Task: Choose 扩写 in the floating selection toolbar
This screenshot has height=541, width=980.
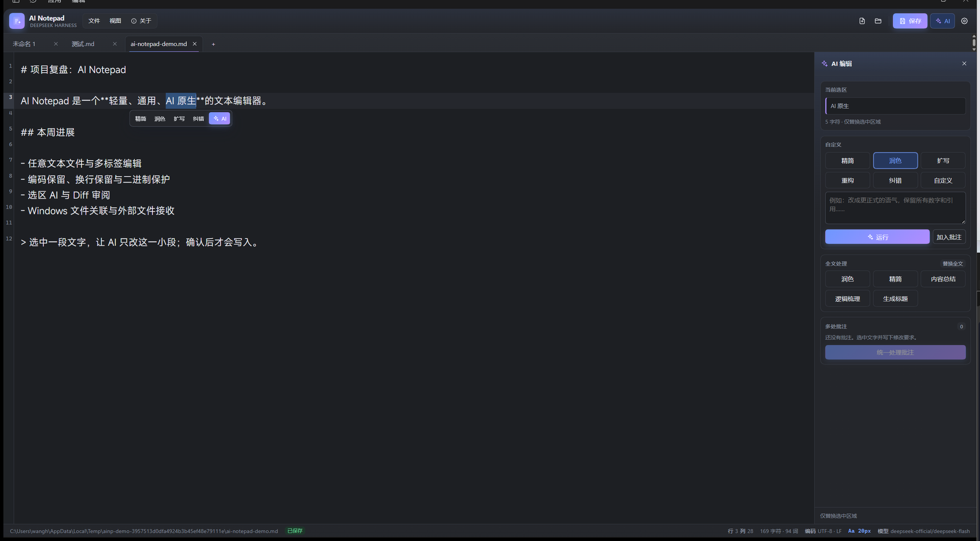Action: [x=179, y=119]
